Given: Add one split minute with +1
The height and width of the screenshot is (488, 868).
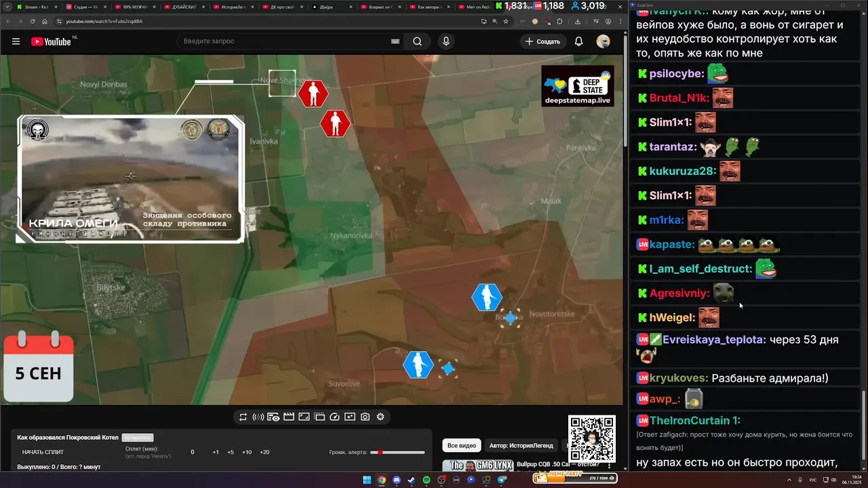Looking at the screenshot, I should [216, 452].
